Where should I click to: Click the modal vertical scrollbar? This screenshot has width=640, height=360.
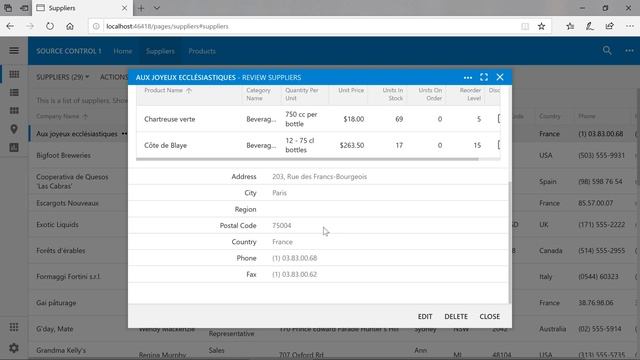point(509,242)
